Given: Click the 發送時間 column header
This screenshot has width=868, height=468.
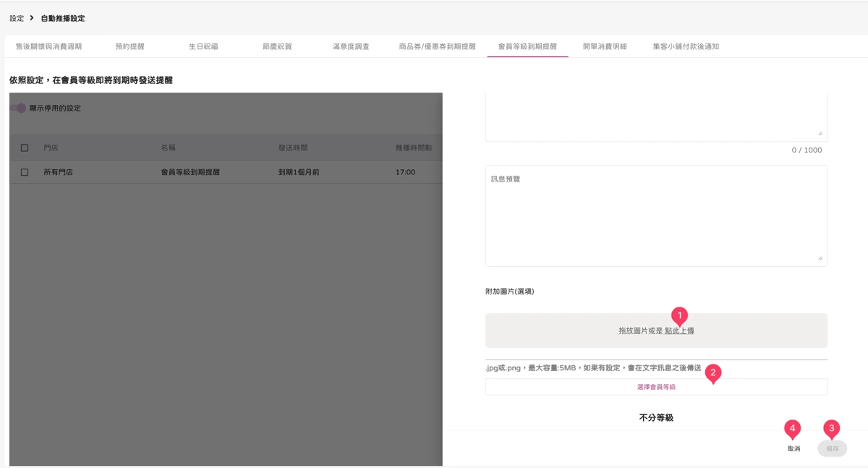Looking at the screenshot, I should 293,148.
